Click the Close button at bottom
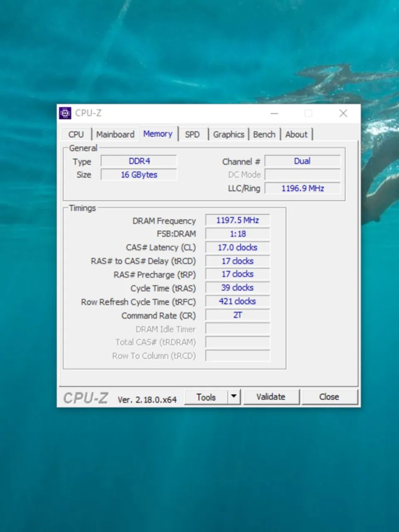The image size is (399, 532). click(x=329, y=397)
